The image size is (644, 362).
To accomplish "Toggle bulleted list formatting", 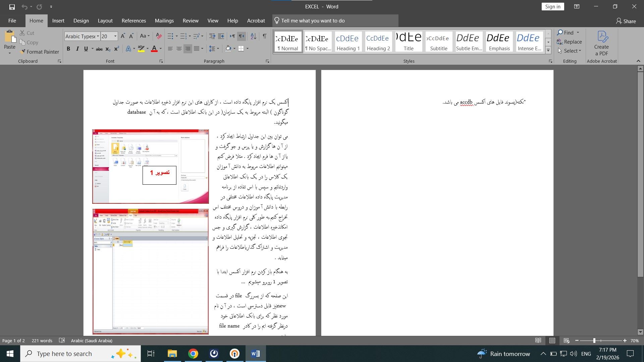I will click(x=170, y=36).
